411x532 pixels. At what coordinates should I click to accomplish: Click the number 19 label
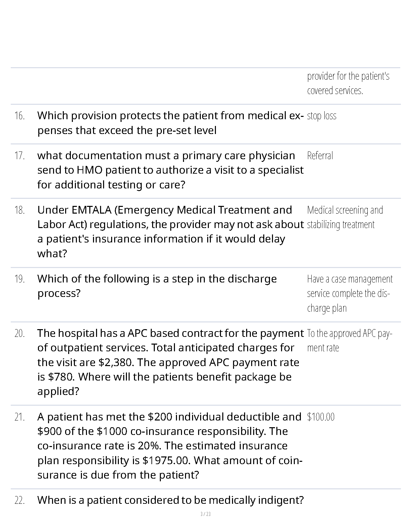pyautogui.click(x=19, y=279)
